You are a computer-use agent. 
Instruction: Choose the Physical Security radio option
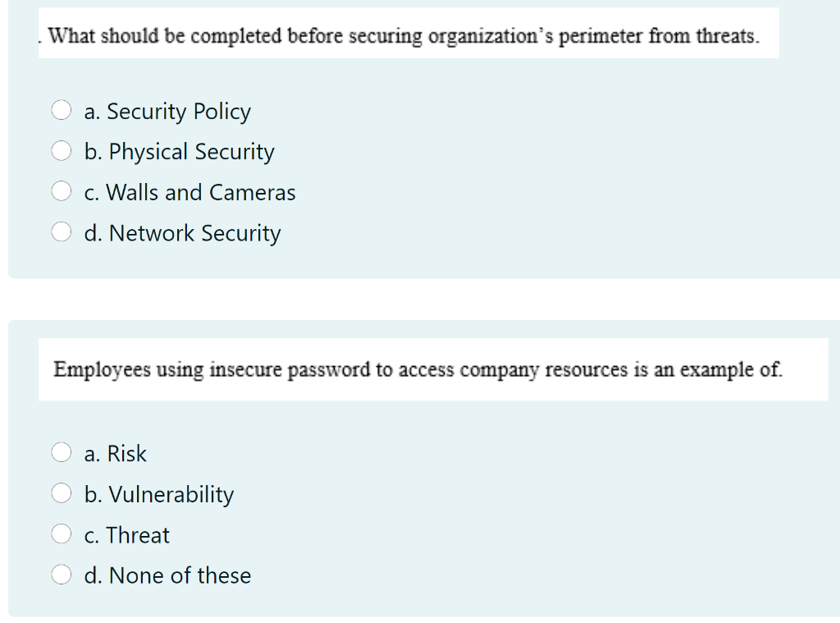(x=61, y=151)
